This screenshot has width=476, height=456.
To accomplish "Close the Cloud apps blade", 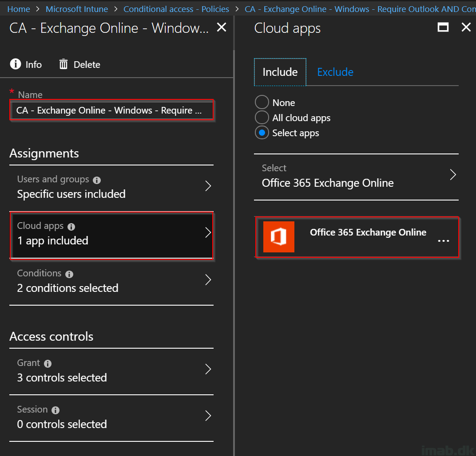I will (466, 28).
